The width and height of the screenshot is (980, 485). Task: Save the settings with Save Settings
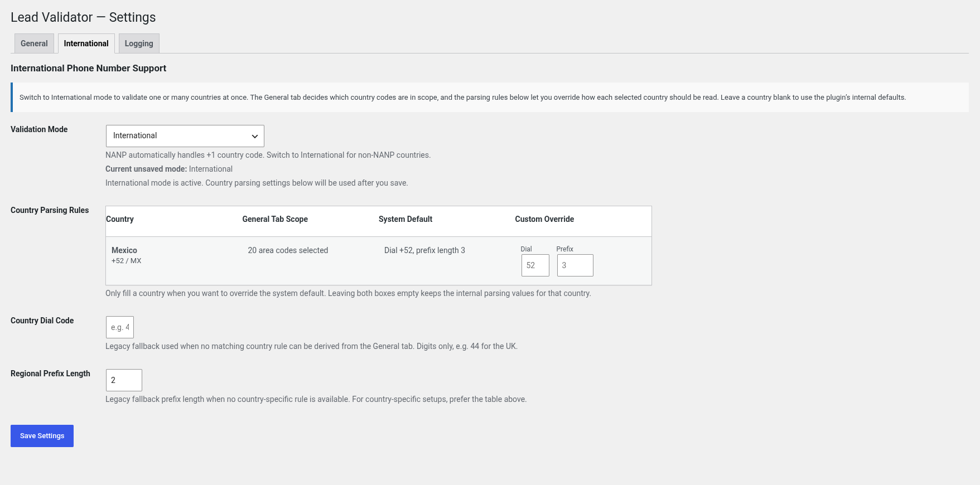click(42, 436)
